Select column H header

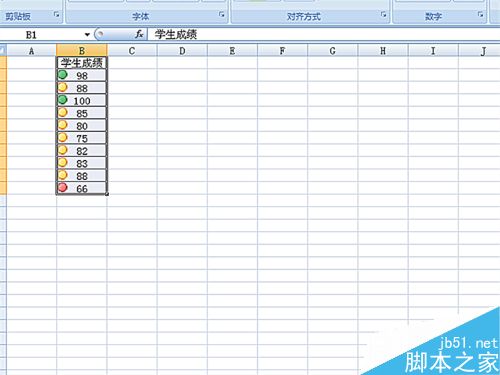click(383, 51)
